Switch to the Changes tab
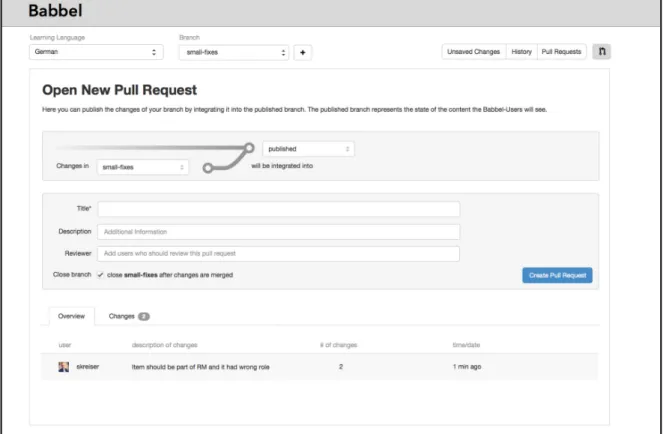This screenshot has width=666, height=434. coord(129,316)
